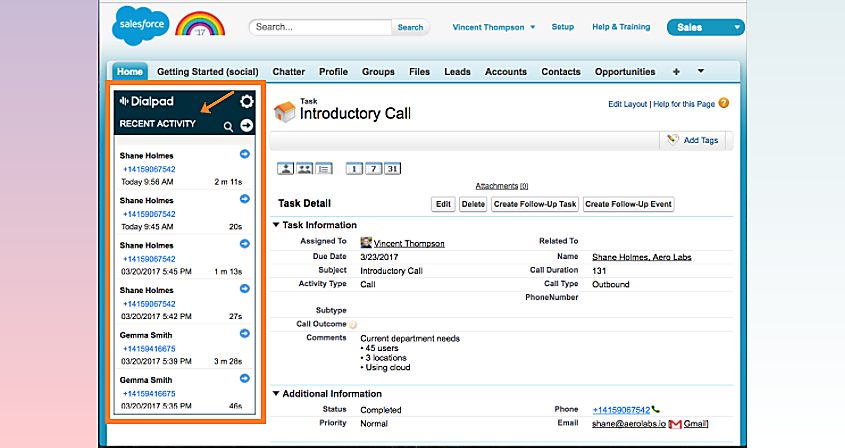Open Gemma Smith 5:35 PM call arrow
Image resolution: width=845 pixels, height=448 pixels.
tap(245, 378)
